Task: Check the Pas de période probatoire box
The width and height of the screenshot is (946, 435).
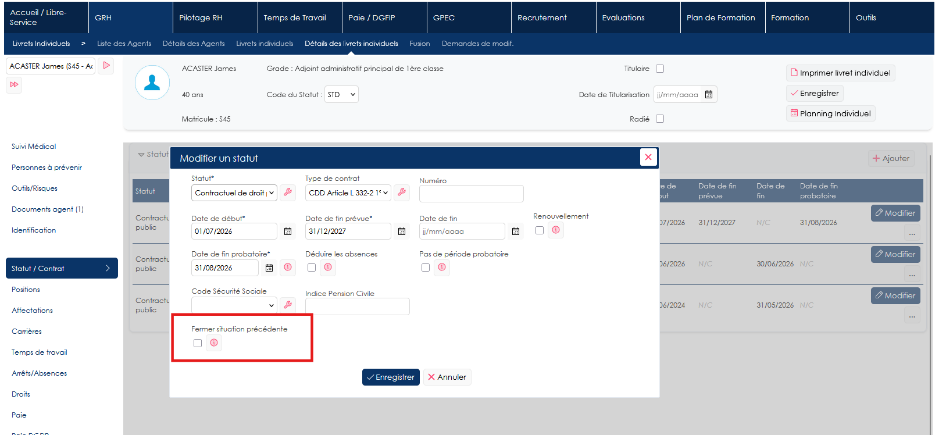Action: 425,267
